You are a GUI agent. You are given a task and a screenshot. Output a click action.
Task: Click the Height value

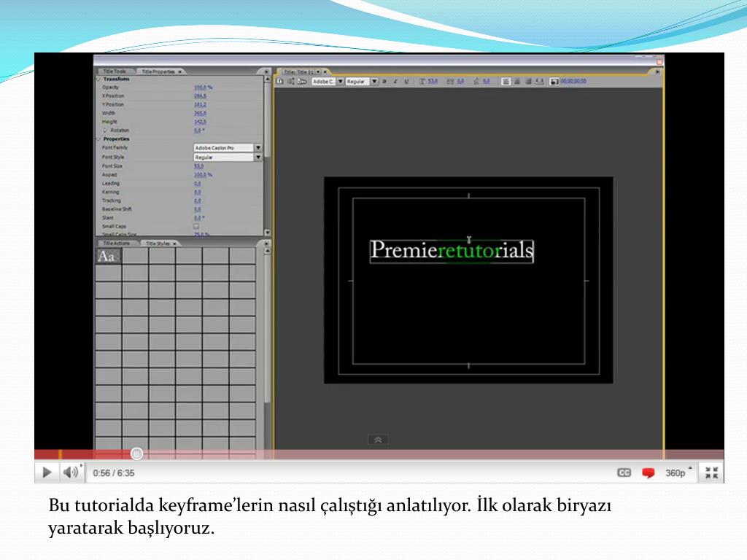click(x=200, y=122)
